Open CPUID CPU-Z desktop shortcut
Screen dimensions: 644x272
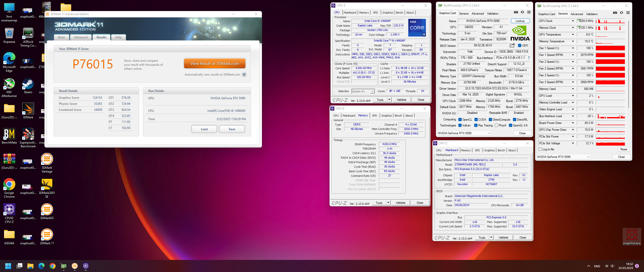(9, 214)
